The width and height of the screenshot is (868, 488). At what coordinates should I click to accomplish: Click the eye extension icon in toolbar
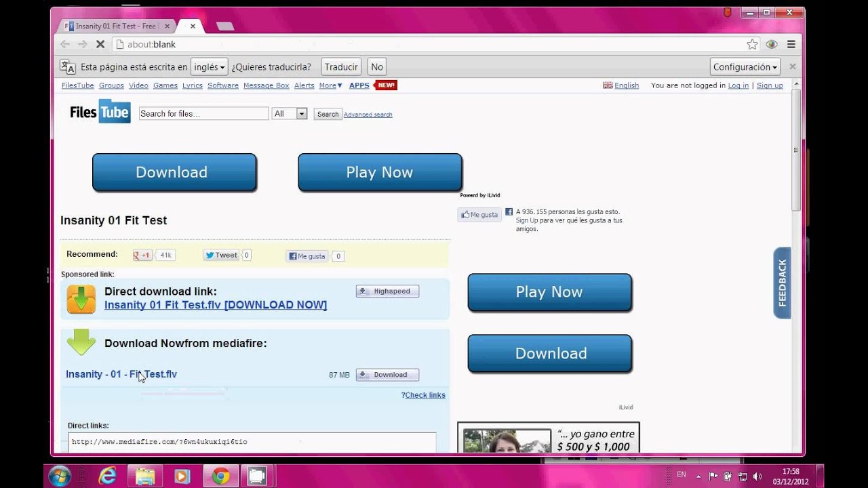[x=772, y=44]
